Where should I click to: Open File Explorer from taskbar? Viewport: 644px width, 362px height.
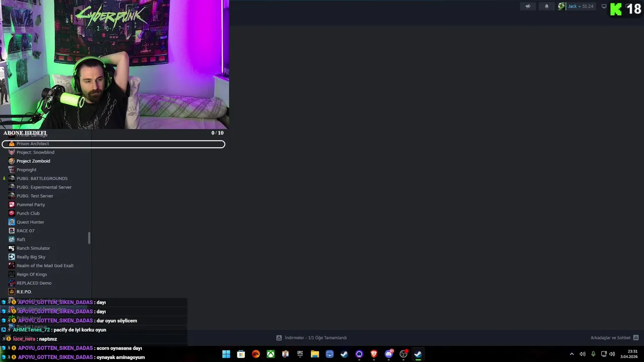point(315,354)
